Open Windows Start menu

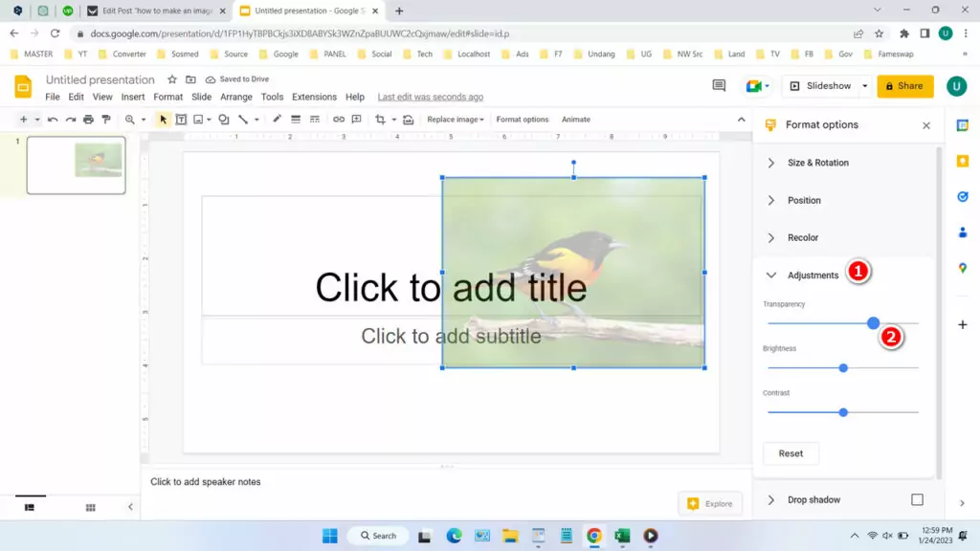(330, 536)
